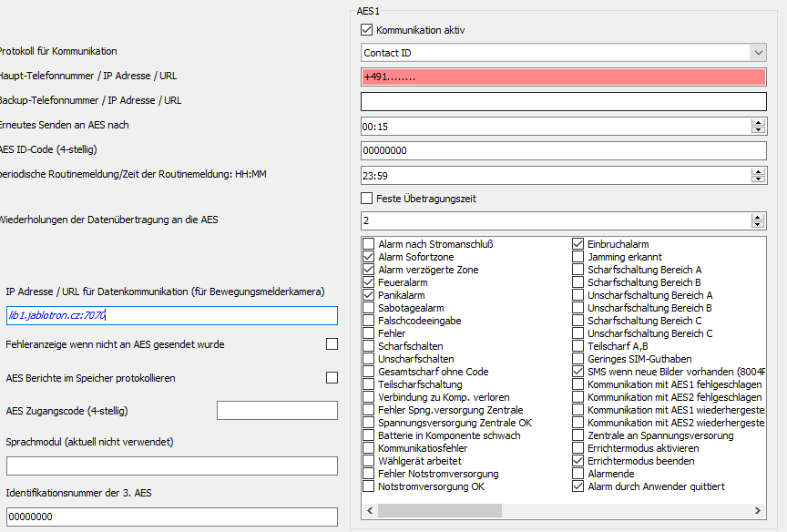
Task: Toggle Sabotagealarm checkbox
Action: click(x=369, y=308)
